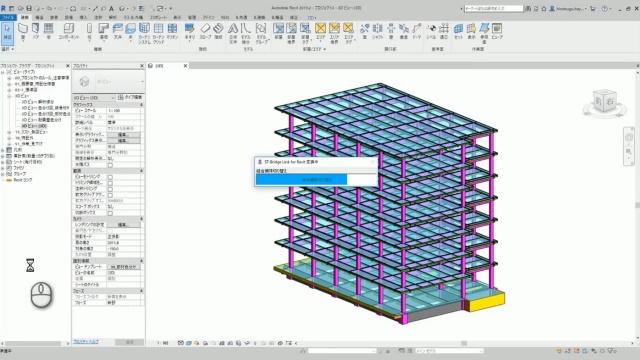Select the Dormer (ドーマ) opening tool

[417, 31]
